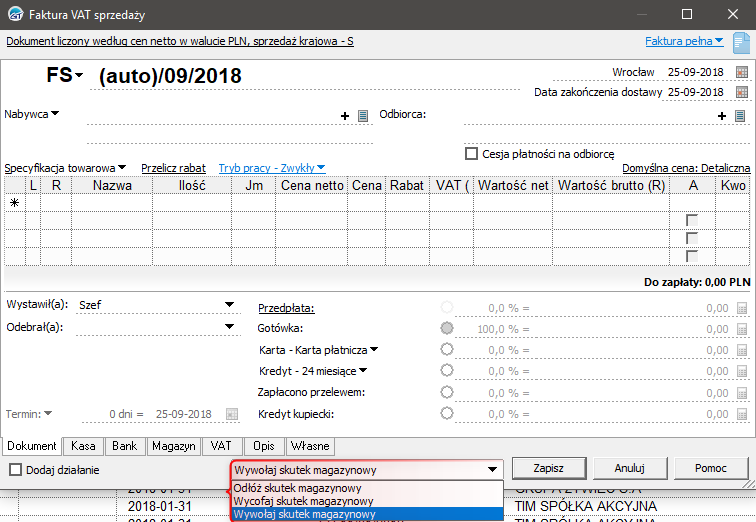Image resolution: width=756 pixels, height=522 pixels.
Task: Switch to the Kasa tab
Action: (x=83, y=446)
